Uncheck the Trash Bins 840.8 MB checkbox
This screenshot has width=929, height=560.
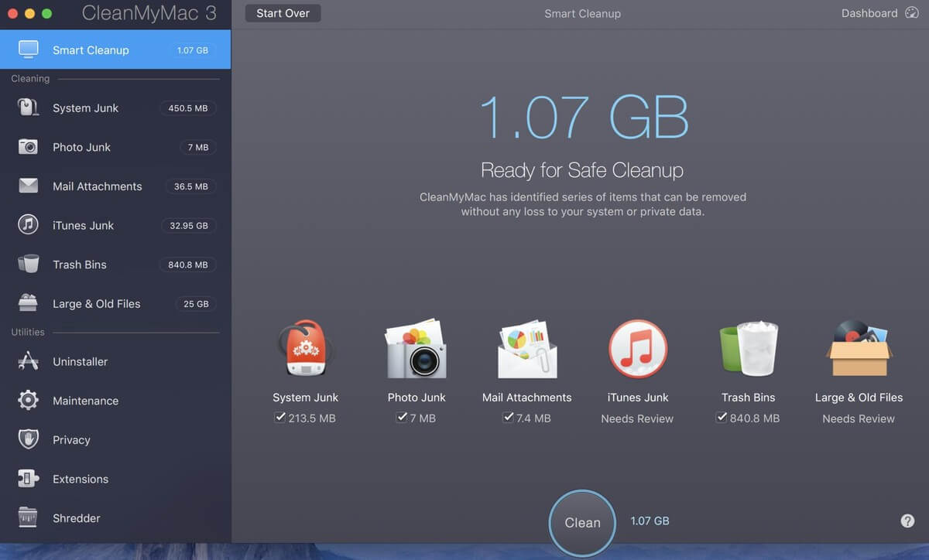tap(722, 418)
